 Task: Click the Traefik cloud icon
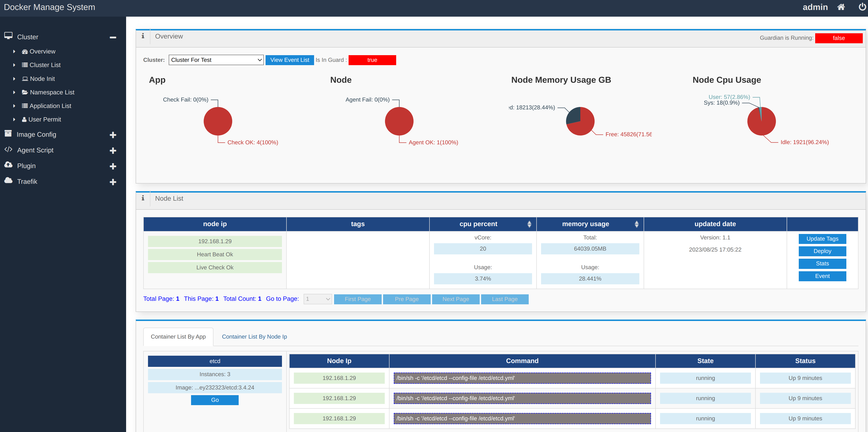click(x=8, y=181)
